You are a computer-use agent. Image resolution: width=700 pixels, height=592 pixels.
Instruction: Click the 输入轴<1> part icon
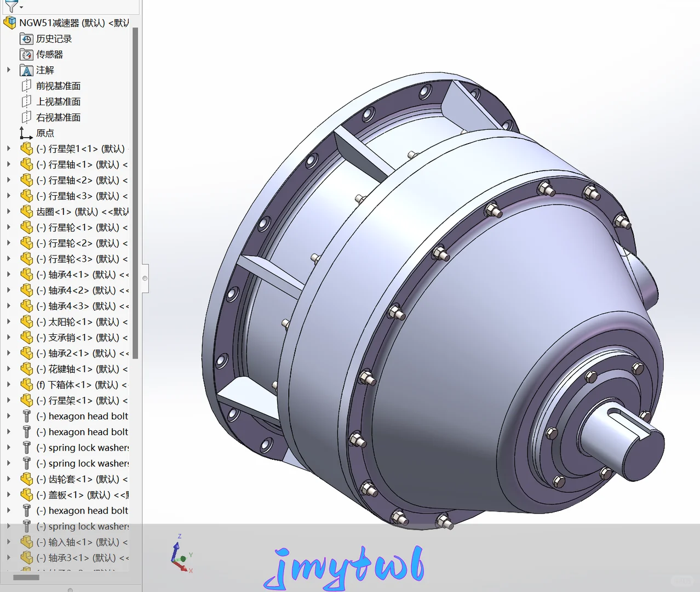pos(26,542)
